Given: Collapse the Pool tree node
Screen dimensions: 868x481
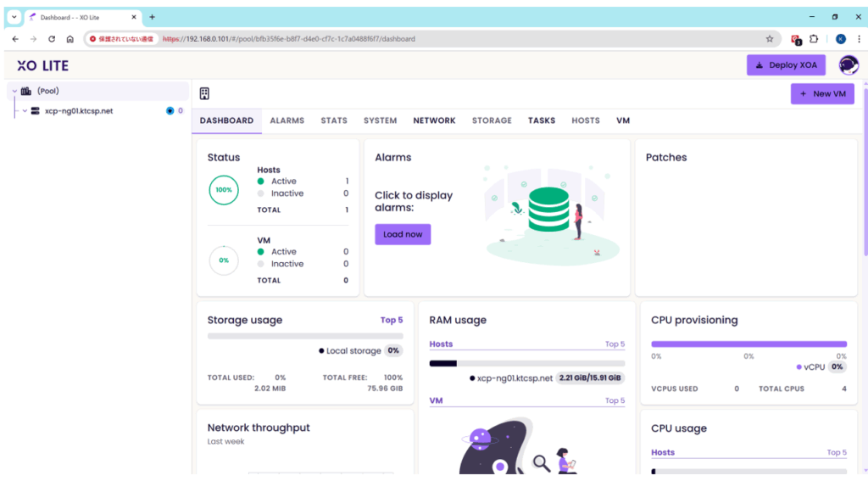Looking at the screenshot, I should 14,92.
